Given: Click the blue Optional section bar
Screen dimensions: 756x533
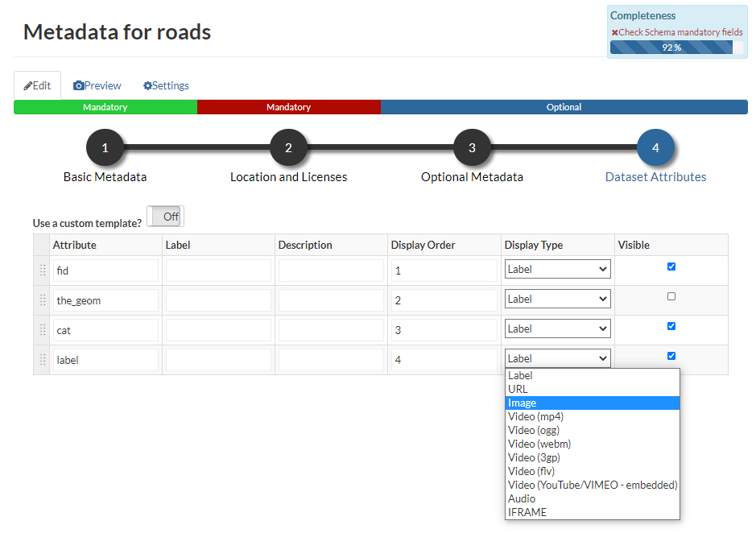Looking at the screenshot, I should [x=564, y=106].
